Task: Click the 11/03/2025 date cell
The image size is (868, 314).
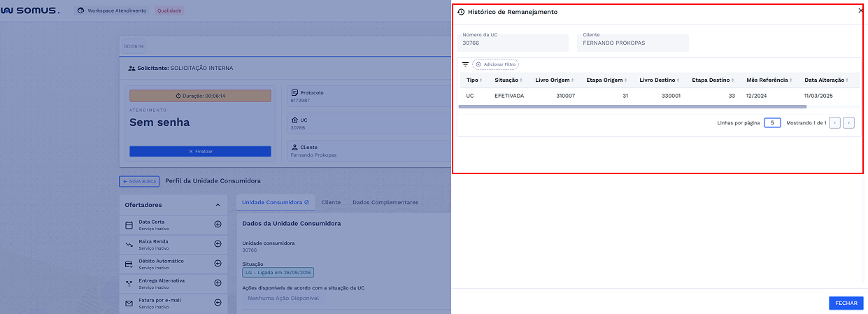Action: (819, 96)
